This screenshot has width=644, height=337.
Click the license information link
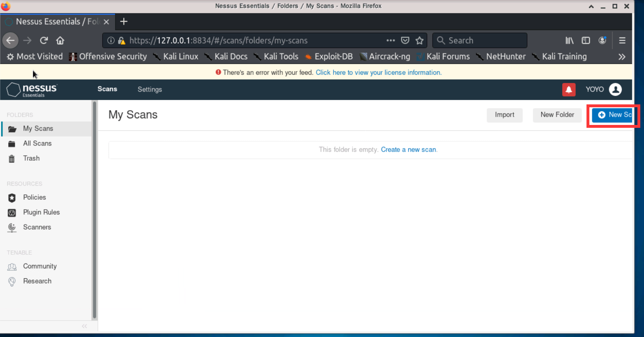pos(378,72)
